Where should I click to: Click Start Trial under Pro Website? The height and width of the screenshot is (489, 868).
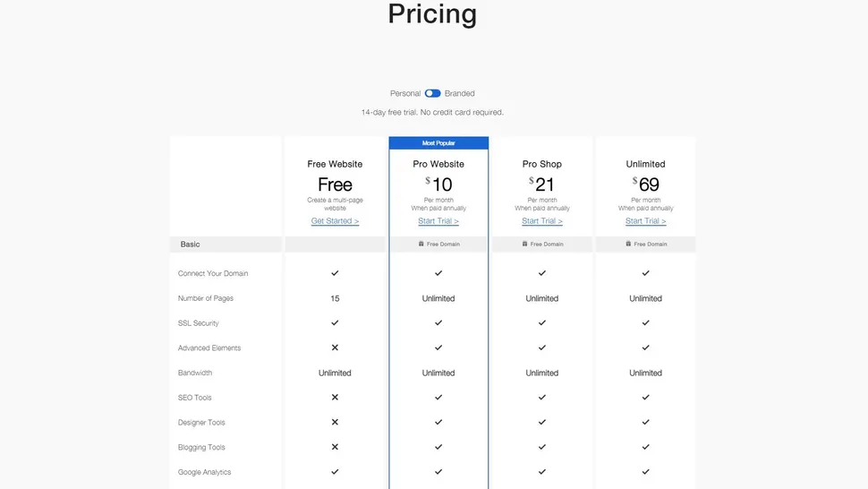438,221
